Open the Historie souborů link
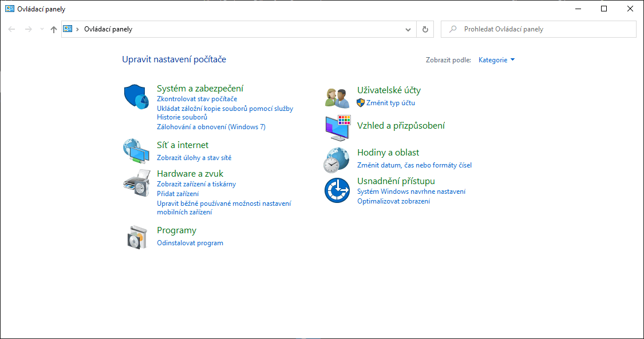 (x=182, y=117)
